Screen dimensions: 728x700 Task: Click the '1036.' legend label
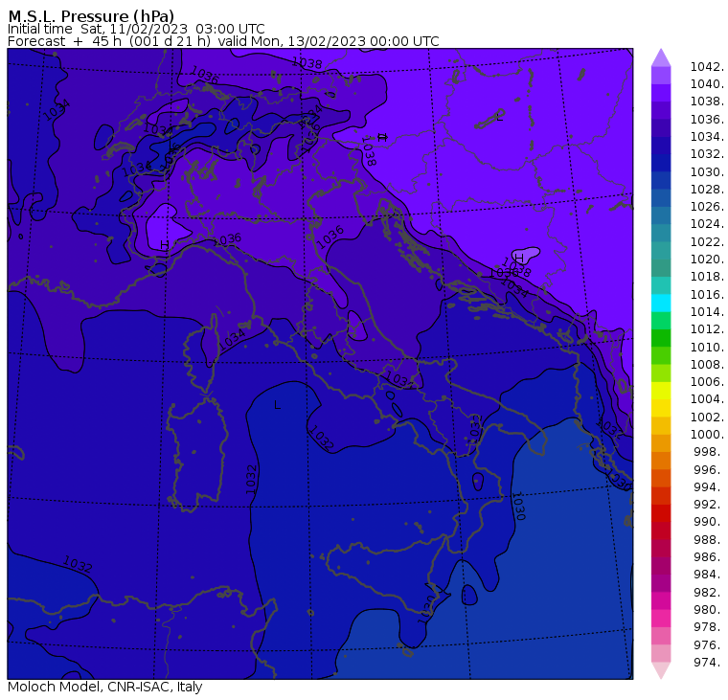tap(707, 120)
